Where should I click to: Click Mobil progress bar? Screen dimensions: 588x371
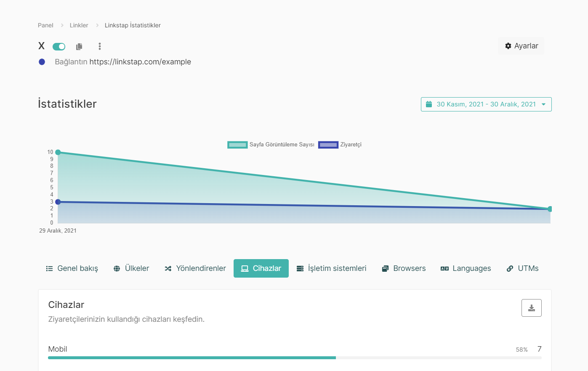tap(295, 358)
